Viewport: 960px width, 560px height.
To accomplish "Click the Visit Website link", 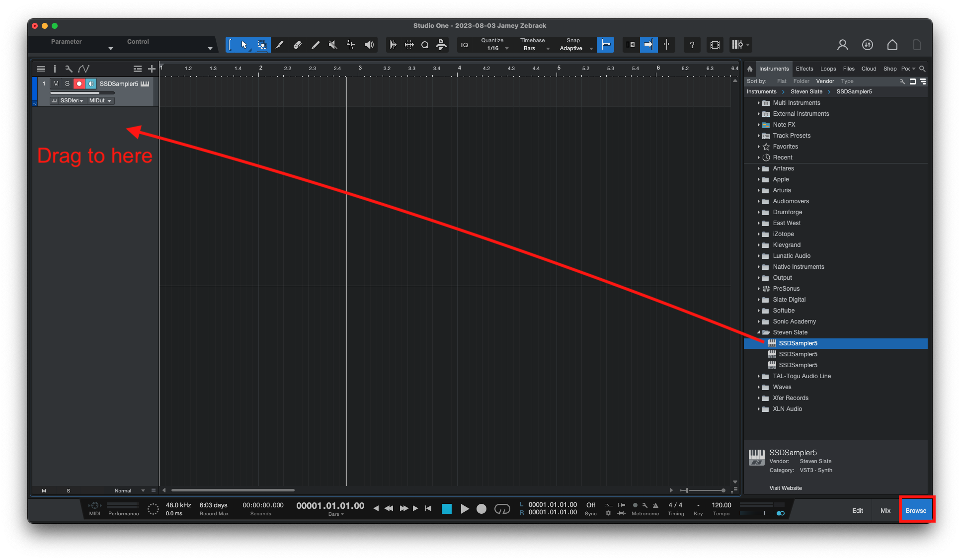I will 786,488.
